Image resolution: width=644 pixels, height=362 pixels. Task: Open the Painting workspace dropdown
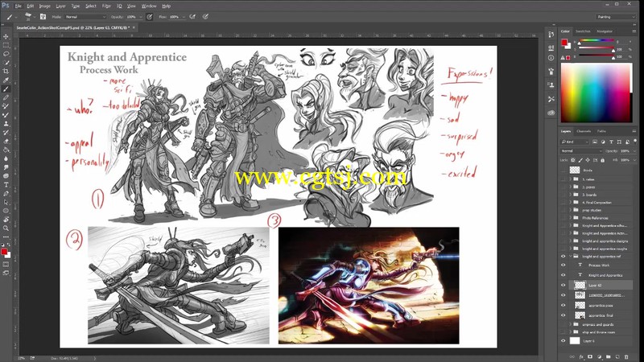[614, 16]
